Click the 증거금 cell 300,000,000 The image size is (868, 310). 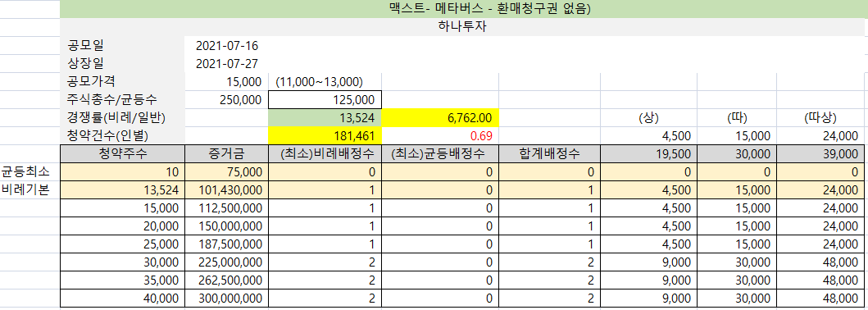point(227,299)
